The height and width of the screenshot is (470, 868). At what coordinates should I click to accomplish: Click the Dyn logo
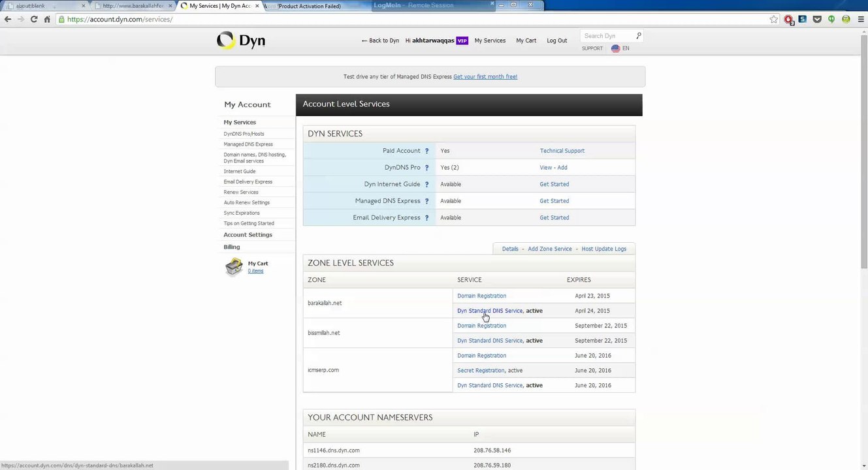click(x=241, y=40)
